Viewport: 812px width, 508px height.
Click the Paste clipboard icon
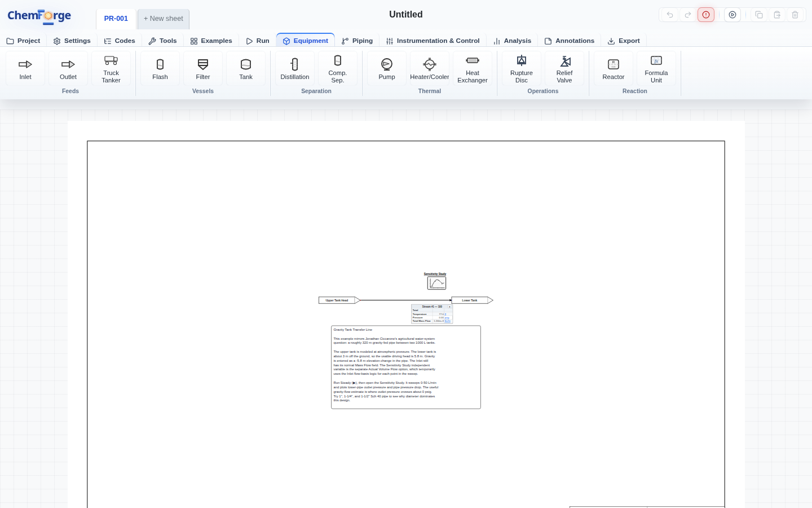click(x=777, y=15)
